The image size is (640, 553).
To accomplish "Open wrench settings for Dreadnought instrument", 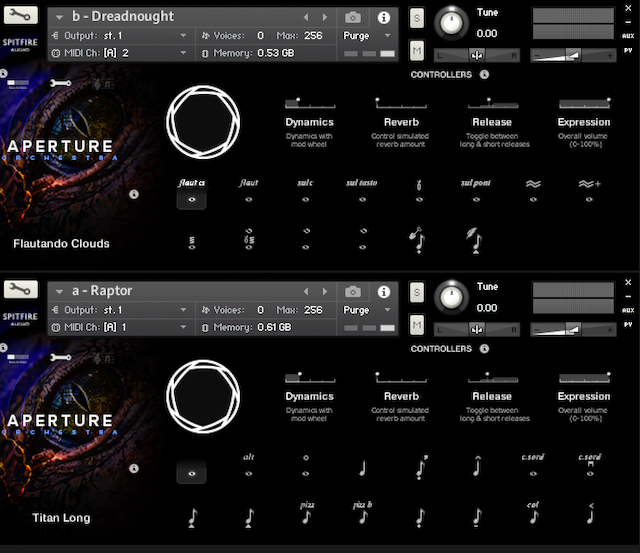I will click(x=21, y=16).
